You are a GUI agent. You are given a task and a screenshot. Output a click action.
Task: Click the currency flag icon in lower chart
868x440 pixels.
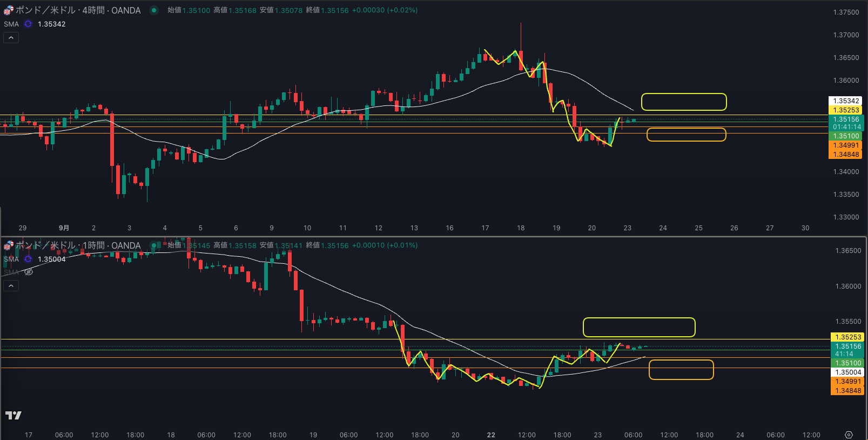coord(9,245)
